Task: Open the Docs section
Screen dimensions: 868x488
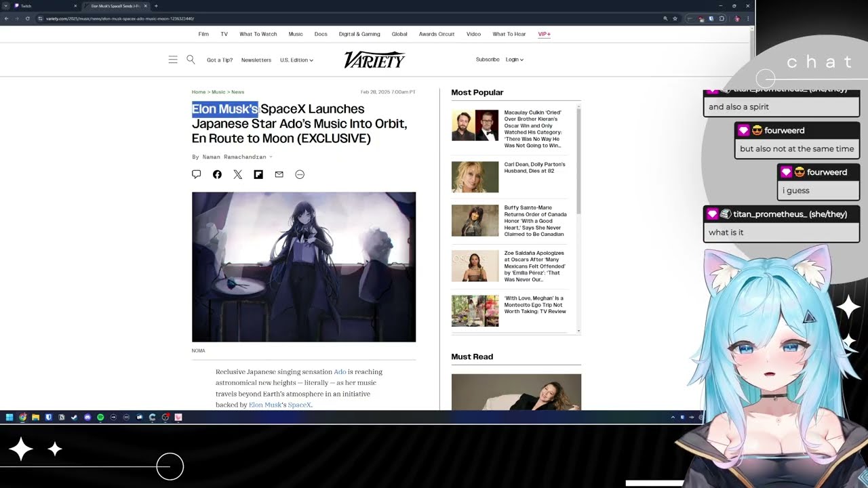Action: (x=321, y=34)
